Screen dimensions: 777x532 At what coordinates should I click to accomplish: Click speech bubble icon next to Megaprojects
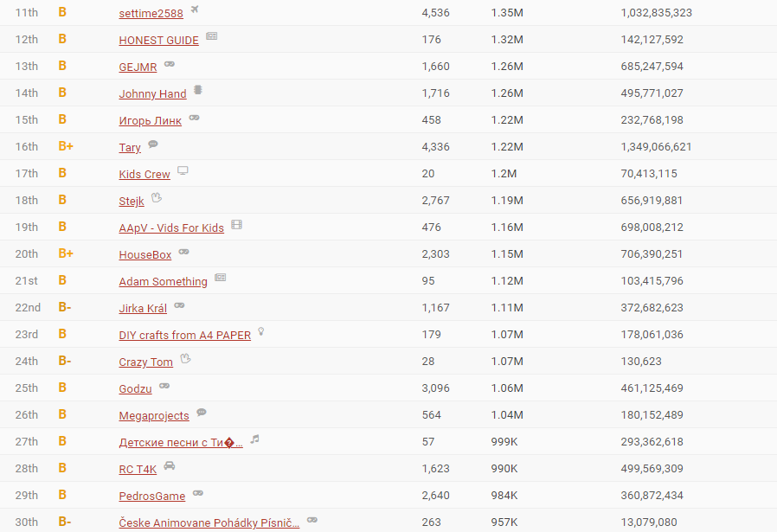tap(202, 412)
